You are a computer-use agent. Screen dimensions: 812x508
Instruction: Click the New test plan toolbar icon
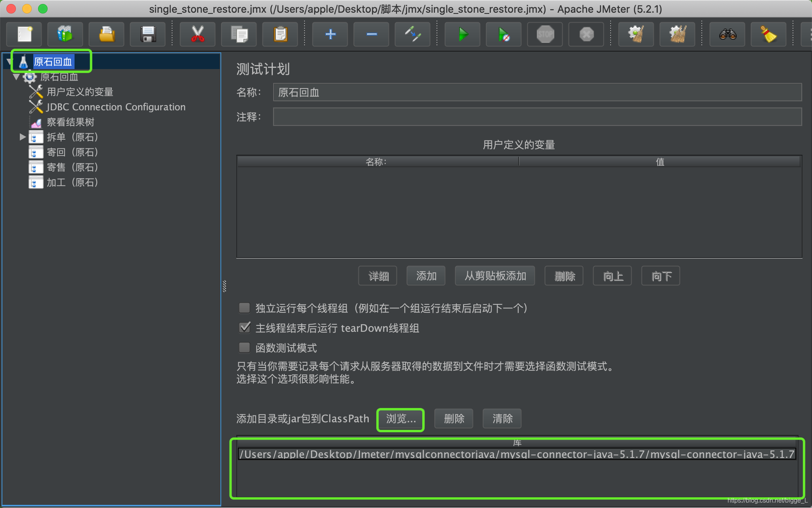click(x=25, y=34)
